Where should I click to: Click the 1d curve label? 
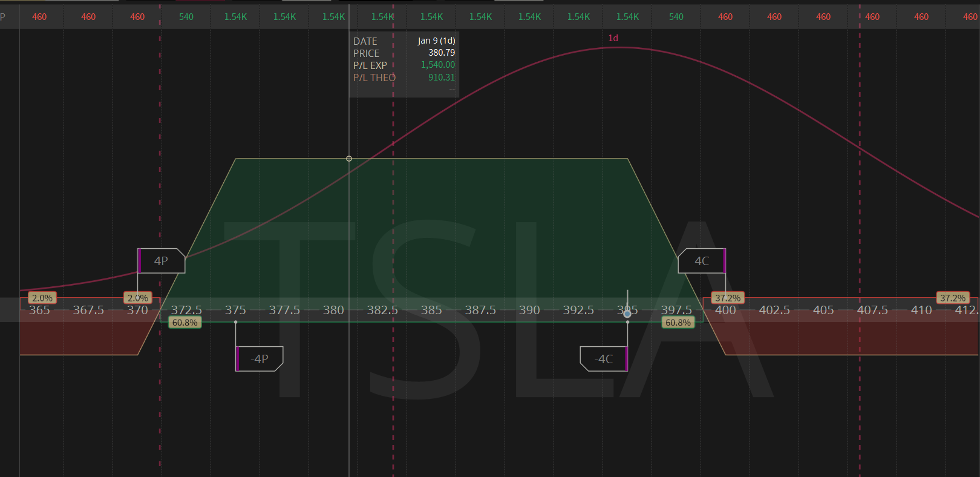click(613, 38)
